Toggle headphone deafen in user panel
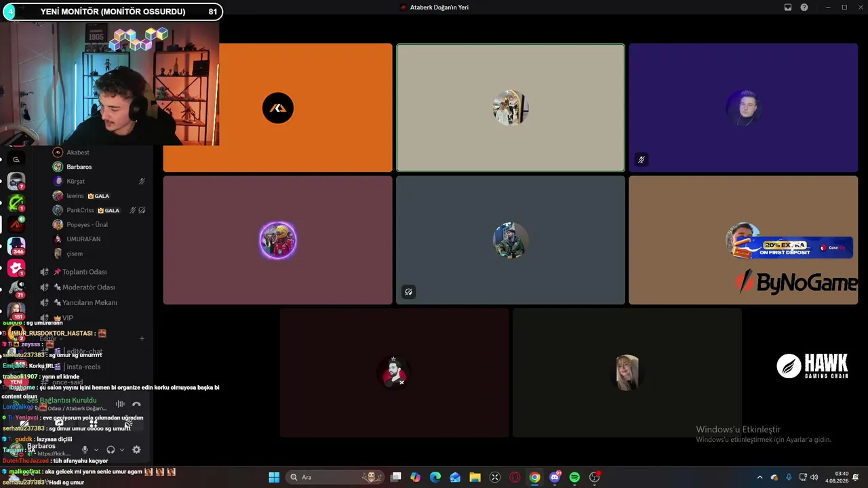Viewport: 868px width, 488px height. [x=111, y=449]
